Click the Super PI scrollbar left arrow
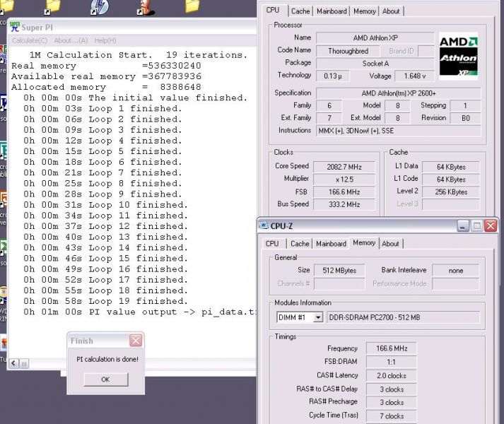 point(13,363)
